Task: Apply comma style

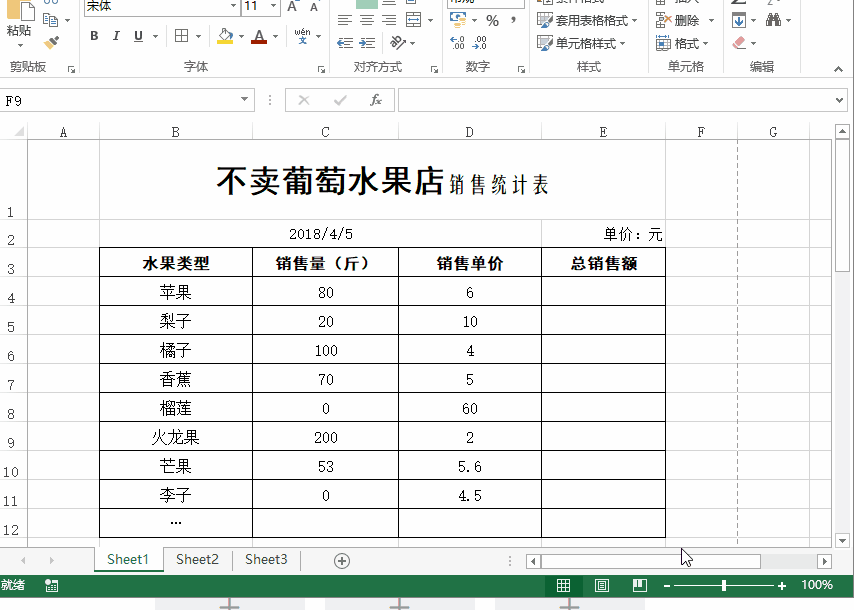Action: point(513,21)
